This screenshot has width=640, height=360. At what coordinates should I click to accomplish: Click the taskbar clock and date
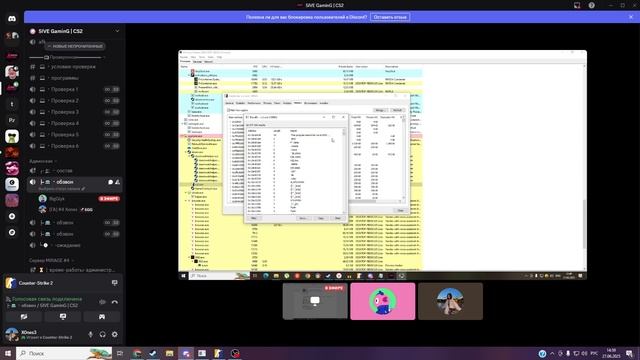coord(611,353)
